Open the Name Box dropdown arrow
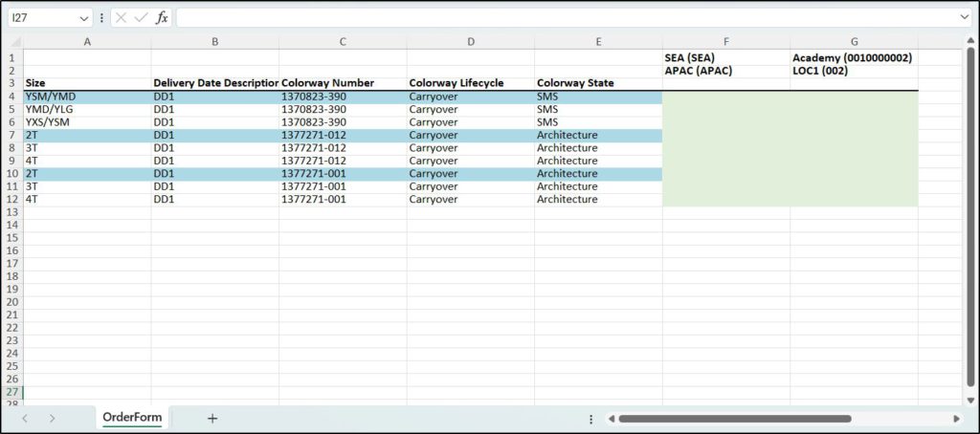Viewport: 980px width, 434px height. (x=84, y=18)
